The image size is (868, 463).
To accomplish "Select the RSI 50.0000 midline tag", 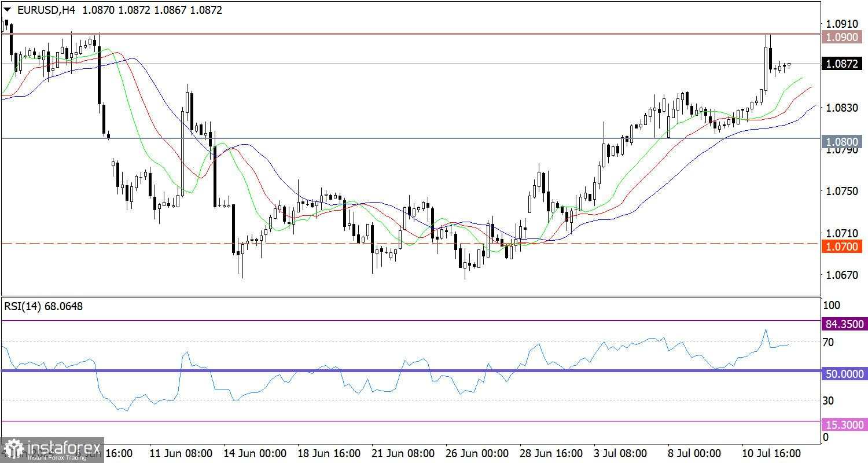I will [845, 374].
